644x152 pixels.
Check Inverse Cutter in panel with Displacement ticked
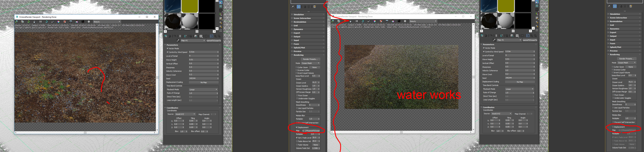pyautogui.click(x=296, y=70)
